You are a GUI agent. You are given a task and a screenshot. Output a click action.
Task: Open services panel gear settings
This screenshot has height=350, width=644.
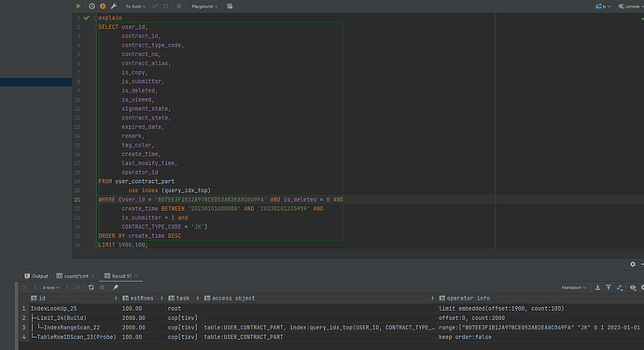coord(633,264)
